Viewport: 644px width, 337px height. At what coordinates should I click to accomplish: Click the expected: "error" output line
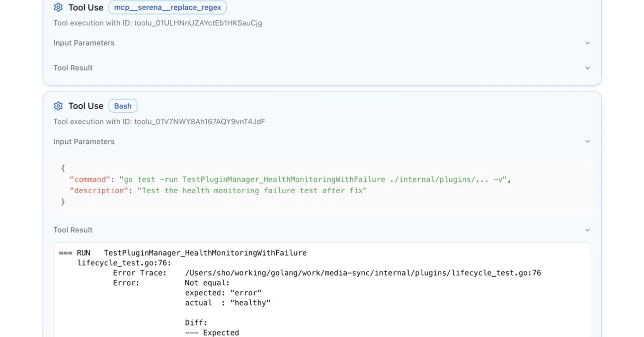(223, 293)
